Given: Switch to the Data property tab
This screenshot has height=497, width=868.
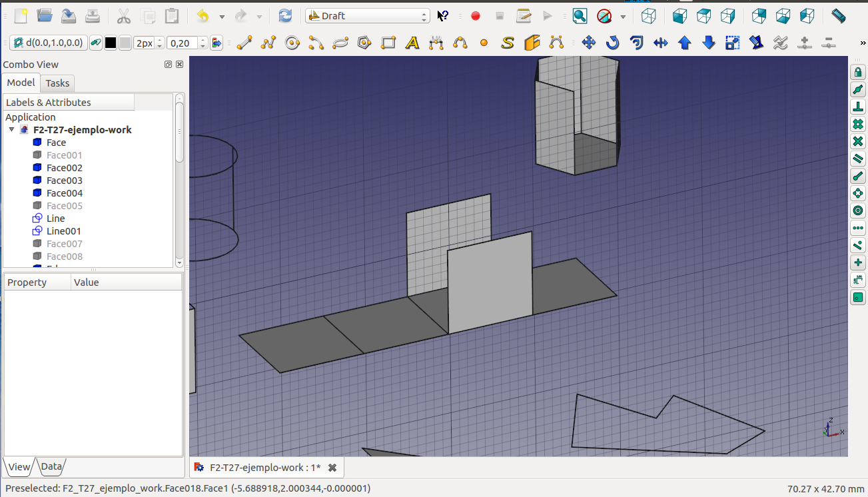Looking at the screenshot, I should pyautogui.click(x=51, y=466).
